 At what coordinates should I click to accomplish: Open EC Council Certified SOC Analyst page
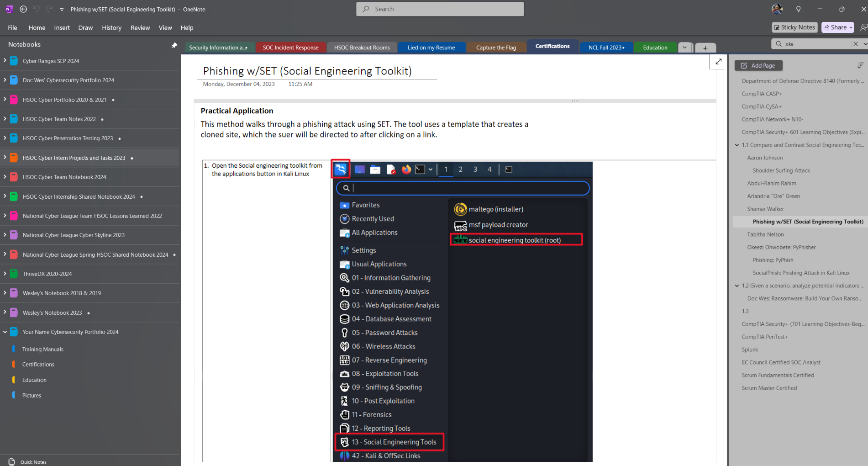pyautogui.click(x=781, y=362)
